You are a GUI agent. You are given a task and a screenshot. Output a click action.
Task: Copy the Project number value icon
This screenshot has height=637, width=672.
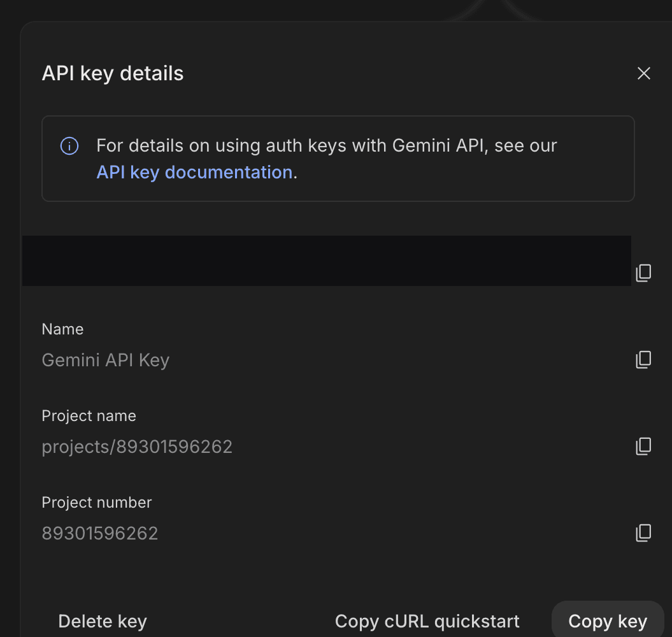[643, 533]
